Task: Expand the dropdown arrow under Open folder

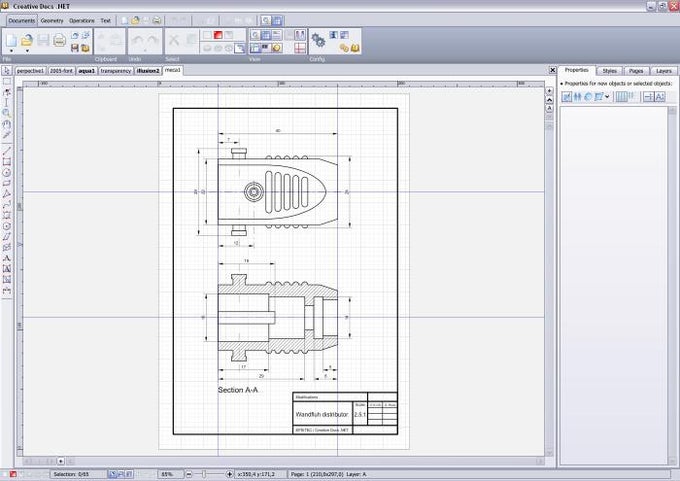Action: pos(27,51)
